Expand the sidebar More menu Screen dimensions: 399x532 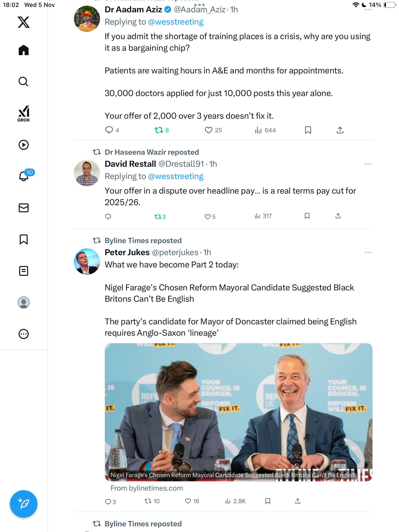pyautogui.click(x=24, y=334)
